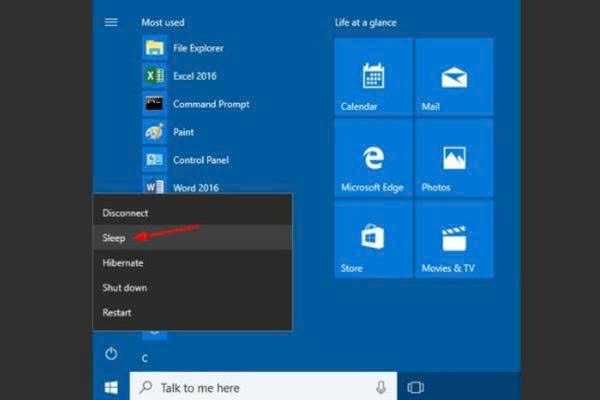Click the microphone icon in search box
Screen dimensions: 600x400
pos(381,387)
